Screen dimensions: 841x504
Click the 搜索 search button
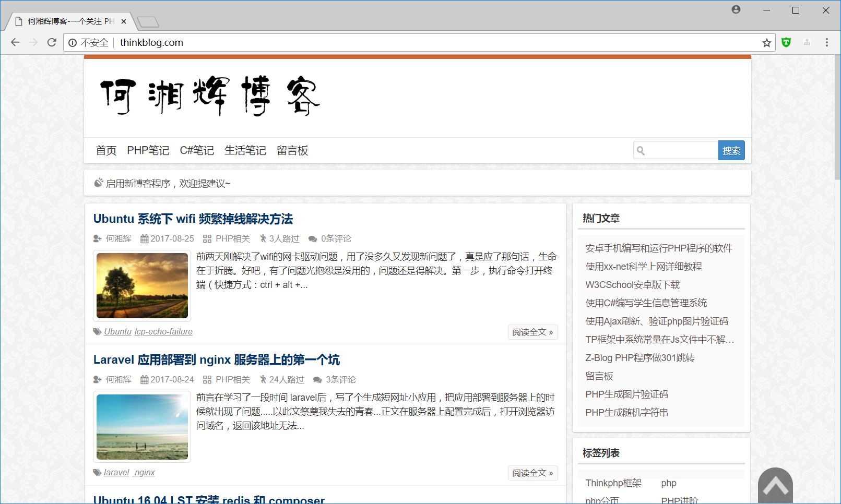[731, 150]
